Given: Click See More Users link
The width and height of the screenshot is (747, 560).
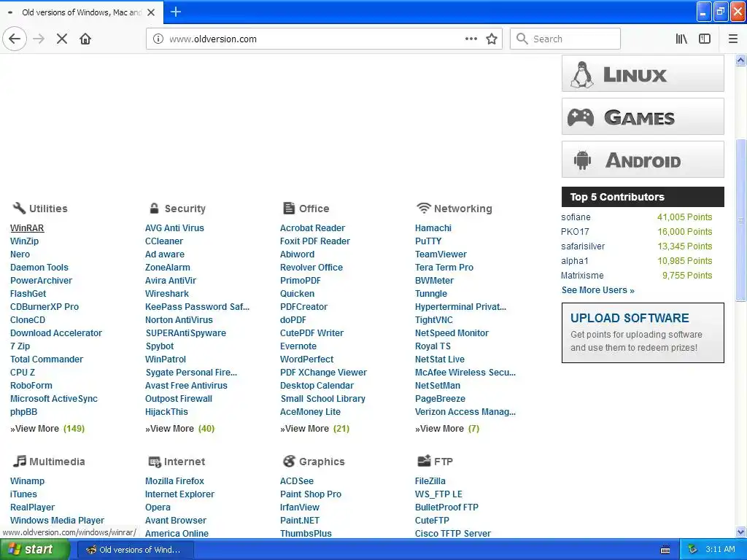Looking at the screenshot, I should pyautogui.click(x=598, y=290).
